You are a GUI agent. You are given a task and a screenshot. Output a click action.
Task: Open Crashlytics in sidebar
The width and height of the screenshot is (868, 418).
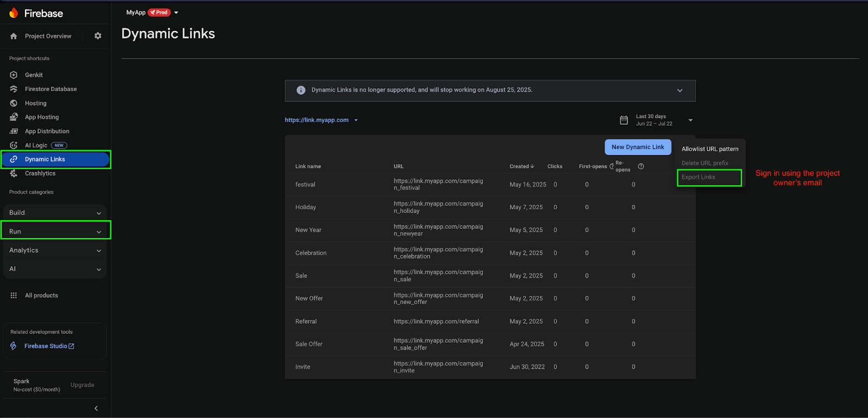coord(40,173)
